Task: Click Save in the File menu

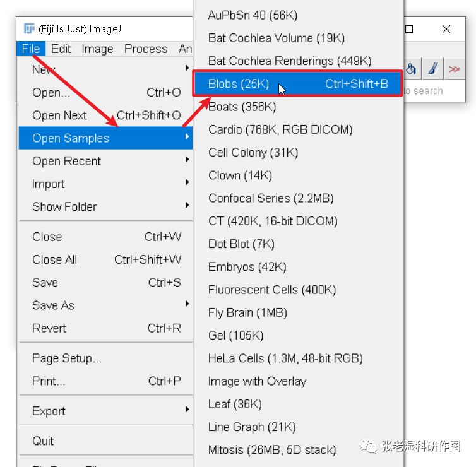Action: click(x=105, y=283)
